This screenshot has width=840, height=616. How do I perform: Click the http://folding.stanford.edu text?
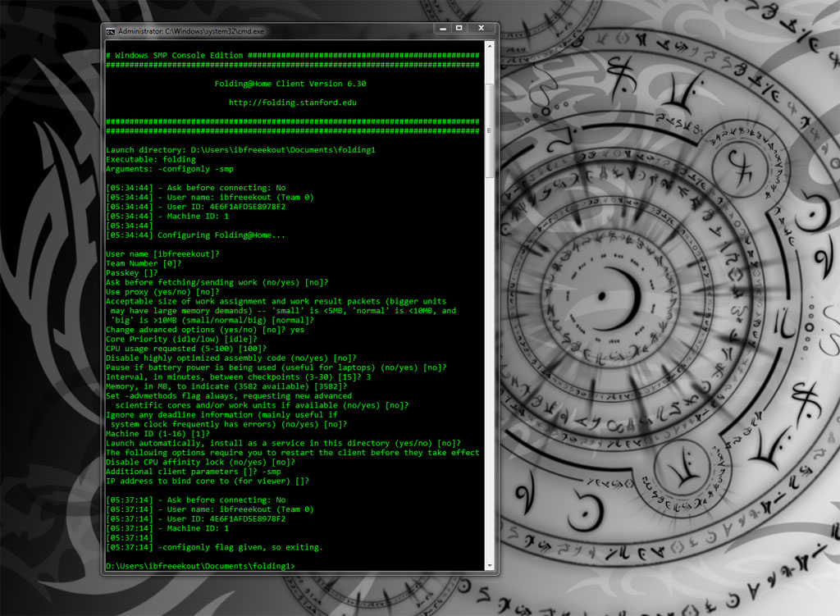[293, 103]
